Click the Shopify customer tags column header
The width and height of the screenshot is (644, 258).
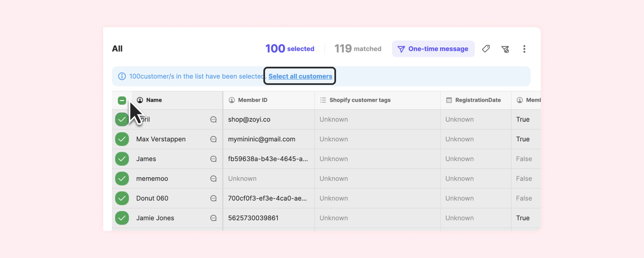pyautogui.click(x=360, y=100)
